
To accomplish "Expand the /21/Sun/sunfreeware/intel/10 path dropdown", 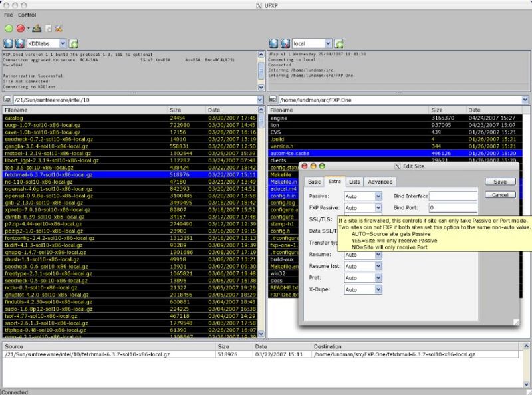I will (260, 100).
